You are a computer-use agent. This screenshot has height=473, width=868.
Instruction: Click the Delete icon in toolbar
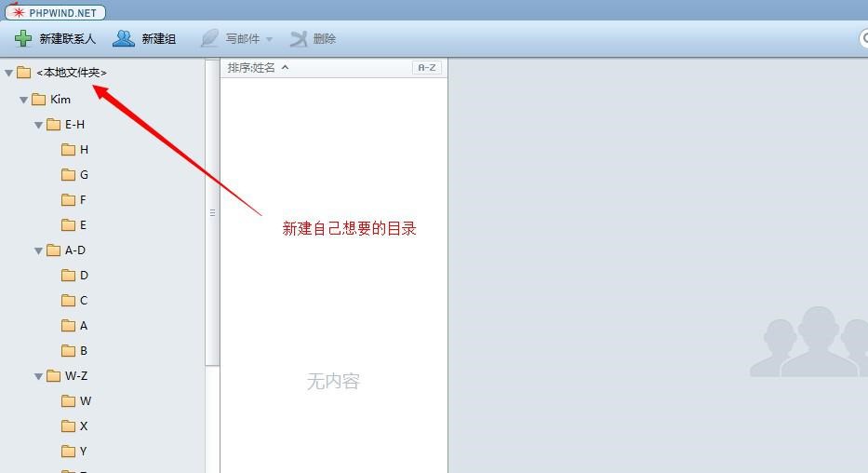coord(298,38)
